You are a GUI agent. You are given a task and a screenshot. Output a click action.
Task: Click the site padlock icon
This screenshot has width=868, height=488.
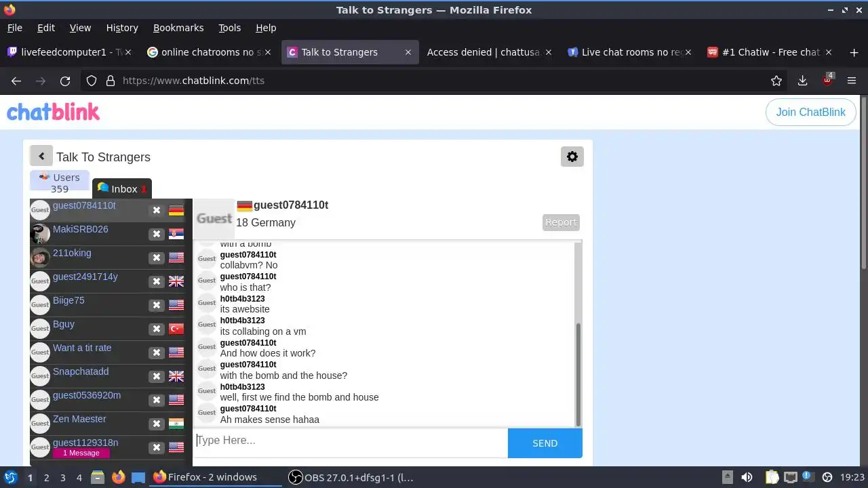point(111,81)
